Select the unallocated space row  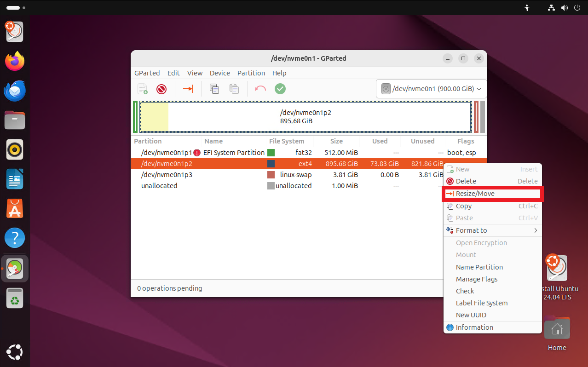coord(309,186)
